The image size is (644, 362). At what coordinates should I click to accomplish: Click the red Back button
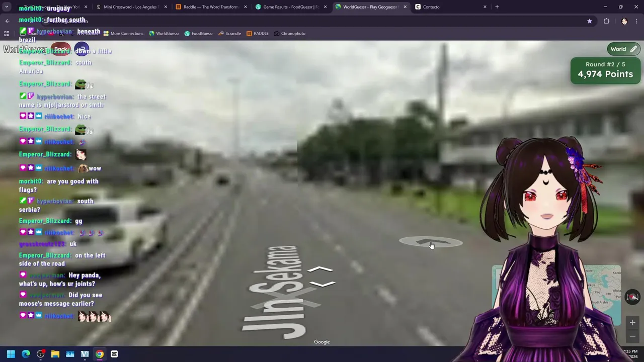[61, 50]
